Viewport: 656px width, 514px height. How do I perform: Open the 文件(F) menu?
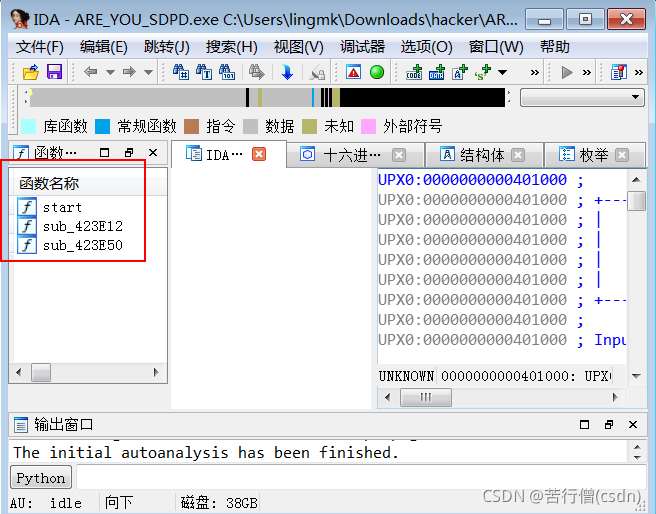[40, 47]
